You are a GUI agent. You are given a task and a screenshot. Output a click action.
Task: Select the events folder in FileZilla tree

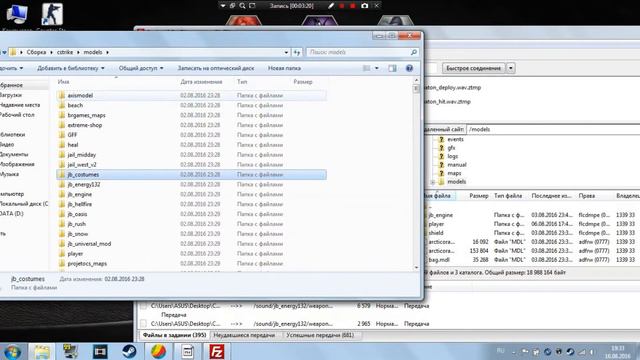coord(455,139)
